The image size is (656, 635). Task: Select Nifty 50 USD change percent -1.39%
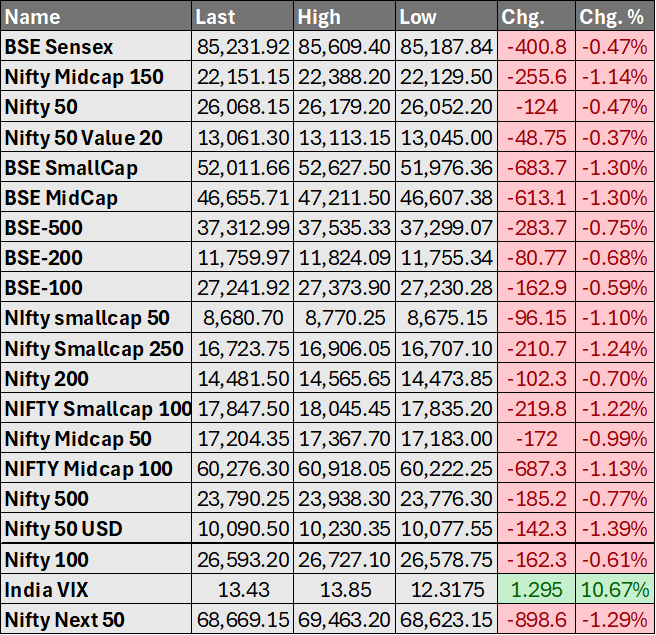click(614, 529)
